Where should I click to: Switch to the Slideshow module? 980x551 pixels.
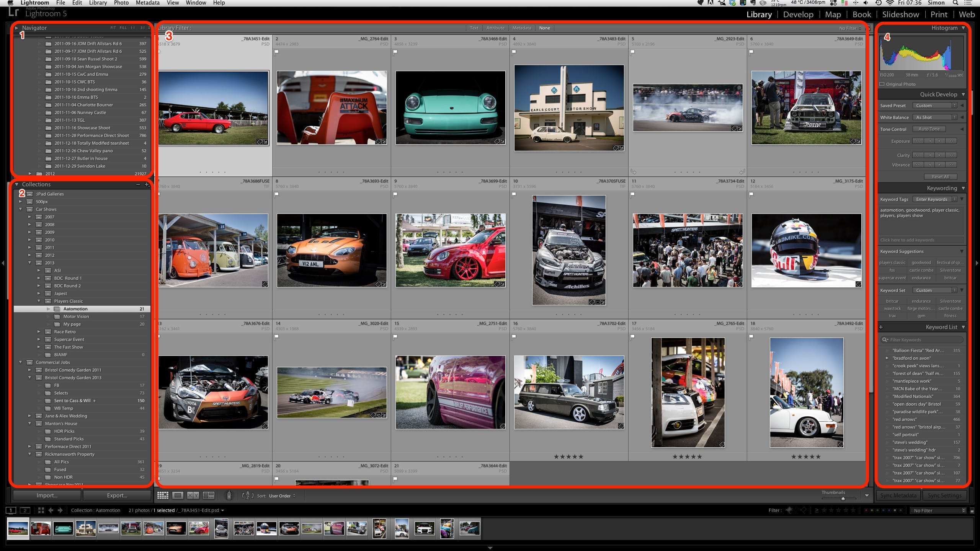[900, 15]
